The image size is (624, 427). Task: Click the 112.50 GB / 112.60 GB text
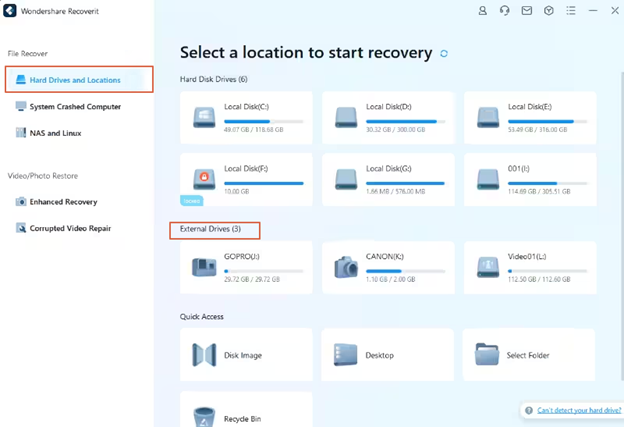(539, 279)
